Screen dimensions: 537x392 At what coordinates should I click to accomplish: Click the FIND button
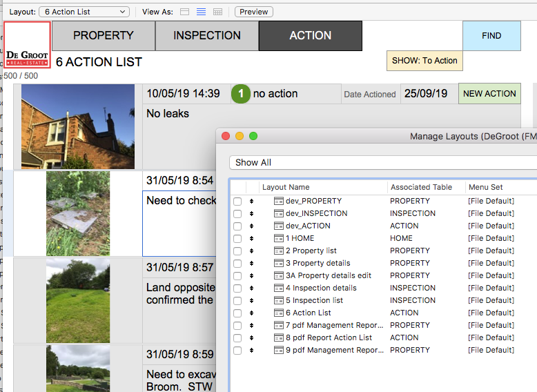click(x=491, y=36)
